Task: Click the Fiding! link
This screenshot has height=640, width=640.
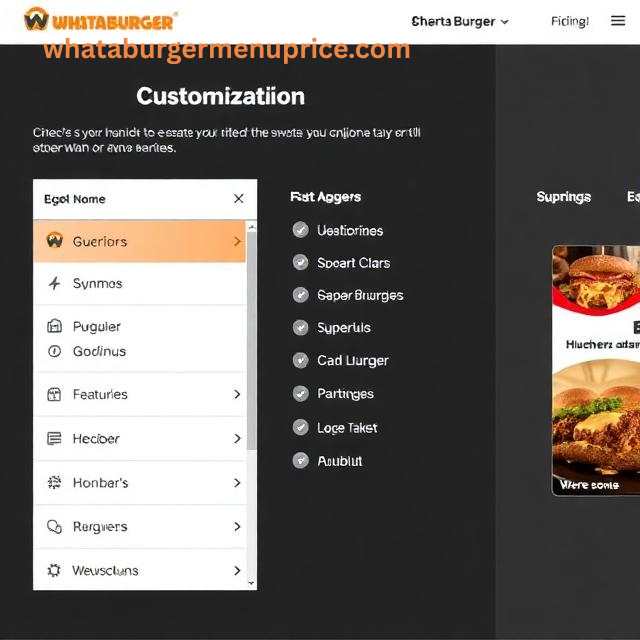Action: [x=570, y=21]
